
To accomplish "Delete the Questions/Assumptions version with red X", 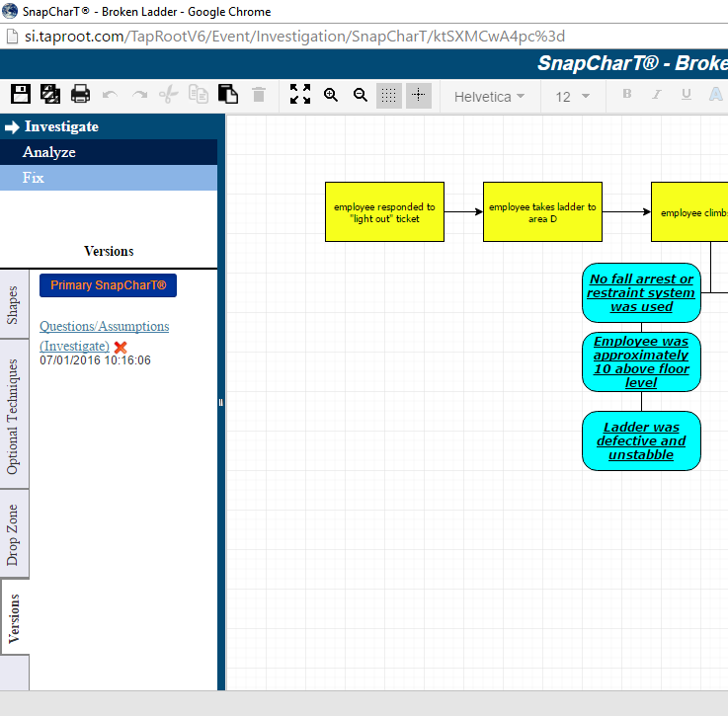I will (x=121, y=347).
